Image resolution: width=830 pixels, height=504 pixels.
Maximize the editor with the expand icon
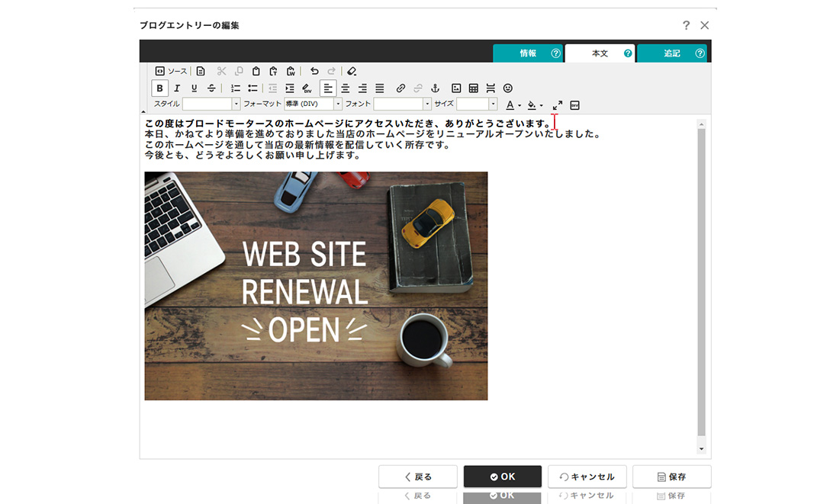coord(558,105)
